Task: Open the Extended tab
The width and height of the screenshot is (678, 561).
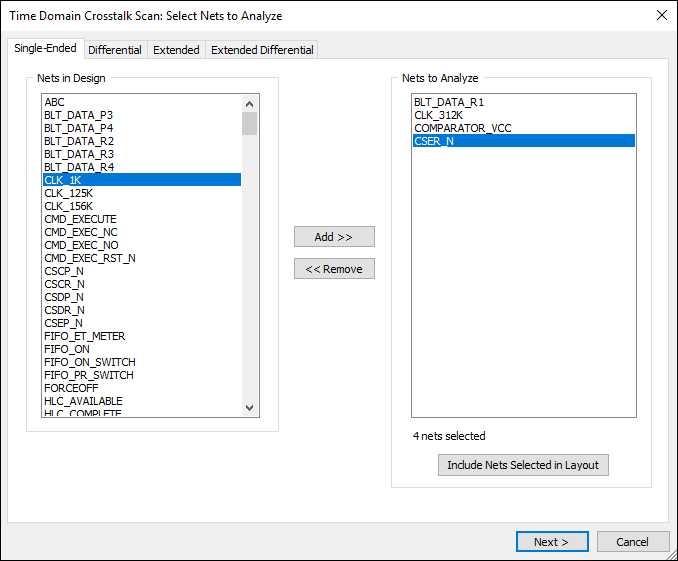Action: [x=176, y=50]
